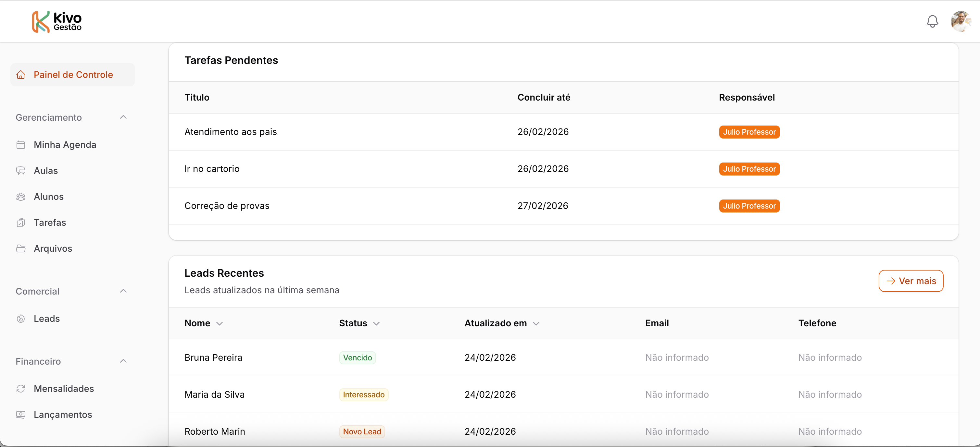Click the banknote icon beside Lançamentos
The image size is (980, 447).
click(x=21, y=414)
